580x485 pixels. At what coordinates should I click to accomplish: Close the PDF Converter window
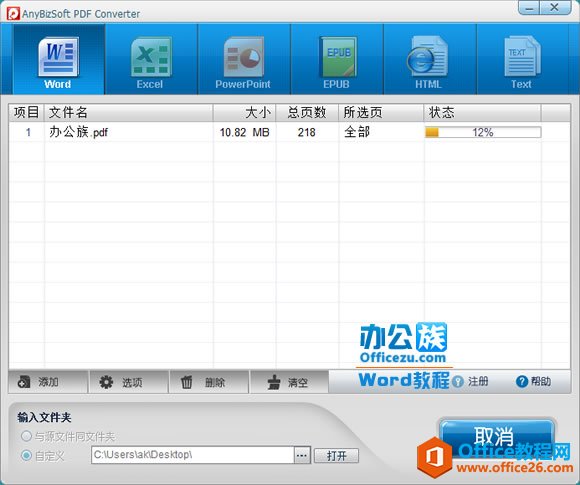point(555,7)
